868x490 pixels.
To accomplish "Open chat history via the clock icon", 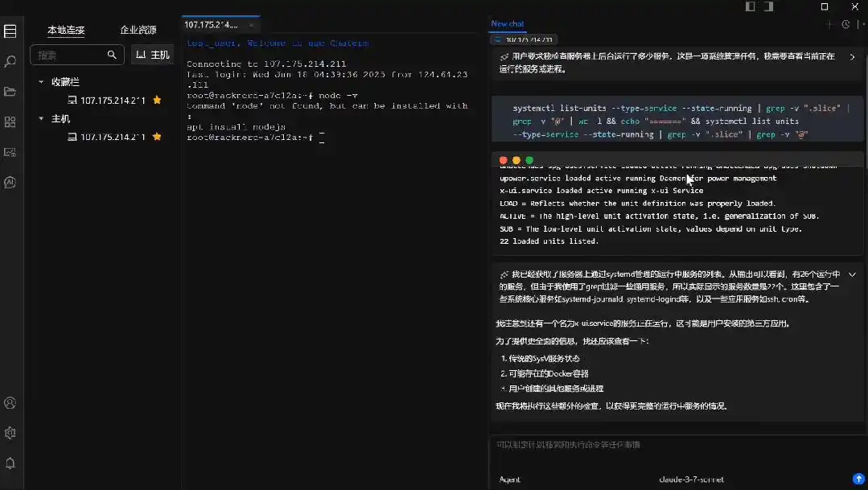I will coord(844,24).
